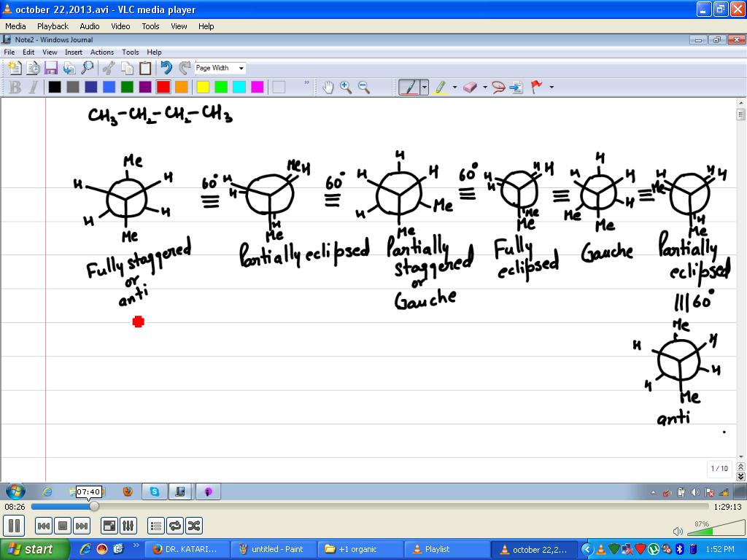Expand the toolbar overflow chevron
Viewport: 747px width, 560px height.
point(306,83)
